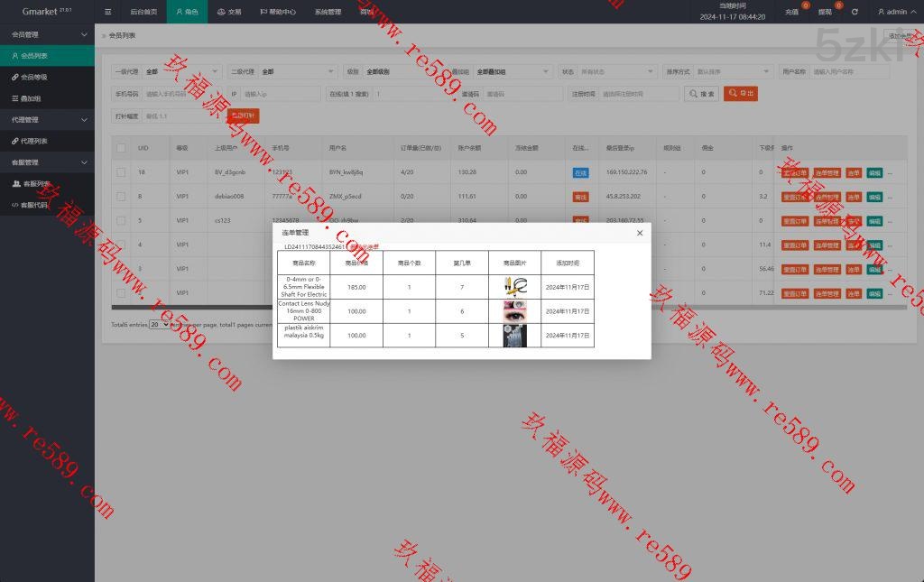Open the 提现 notification in top bar
This screenshot has height=582, width=924.
[x=825, y=13]
